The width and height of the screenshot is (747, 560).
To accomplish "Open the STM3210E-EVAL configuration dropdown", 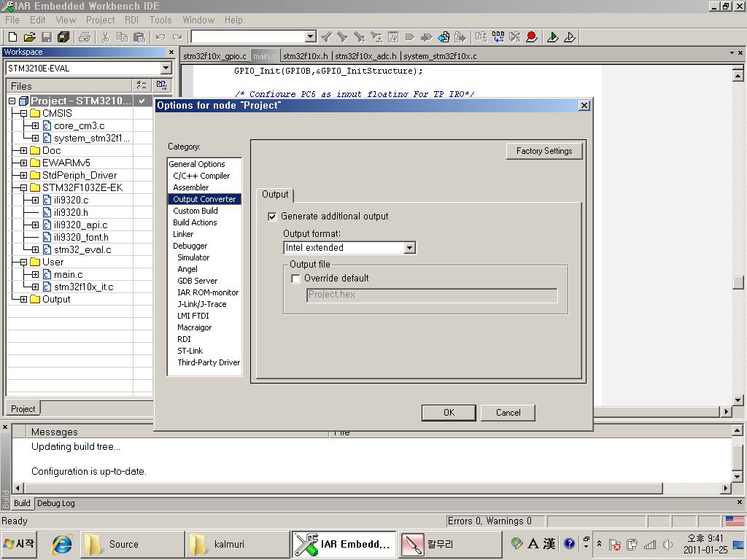I will click(166, 68).
